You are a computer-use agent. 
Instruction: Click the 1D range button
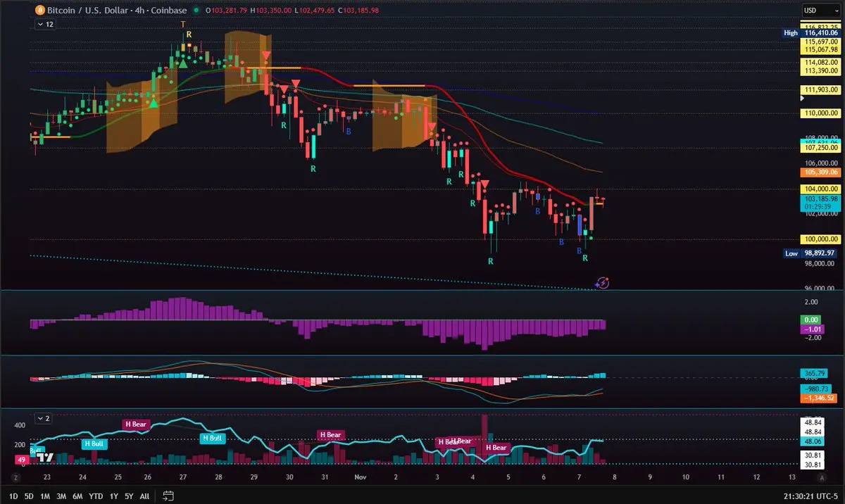tap(13, 496)
